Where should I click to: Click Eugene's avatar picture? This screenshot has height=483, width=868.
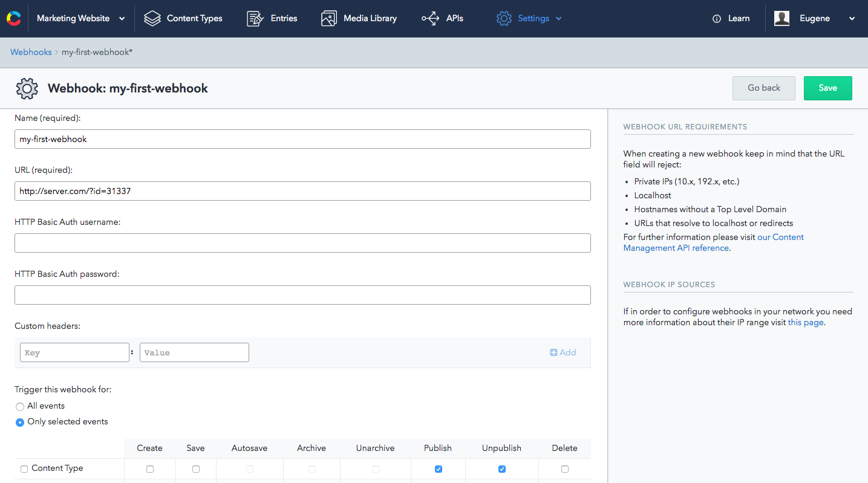coord(782,18)
